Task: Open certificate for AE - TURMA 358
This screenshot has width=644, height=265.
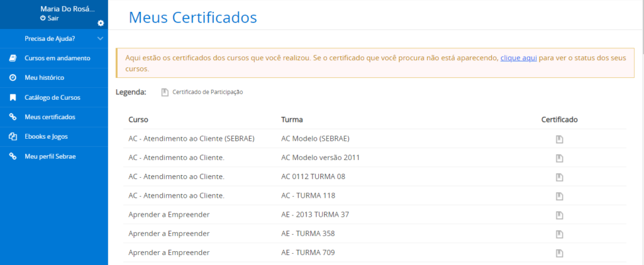Action: click(x=559, y=234)
